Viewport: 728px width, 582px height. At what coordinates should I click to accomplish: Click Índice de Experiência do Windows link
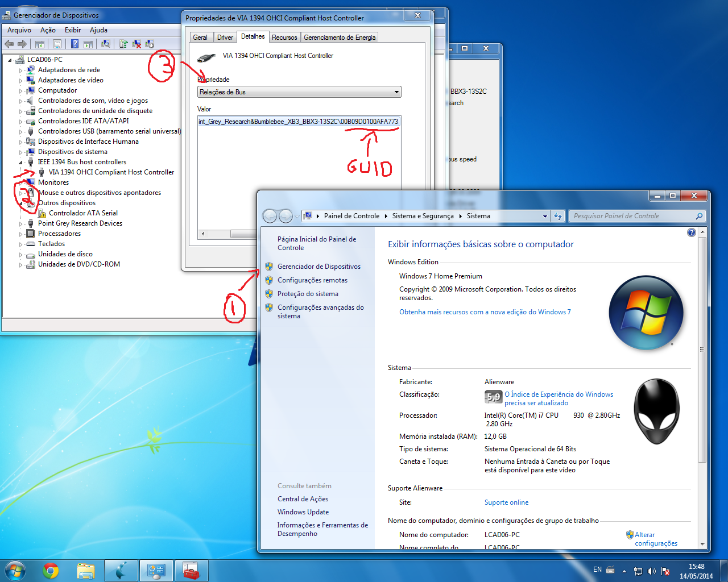point(559,398)
